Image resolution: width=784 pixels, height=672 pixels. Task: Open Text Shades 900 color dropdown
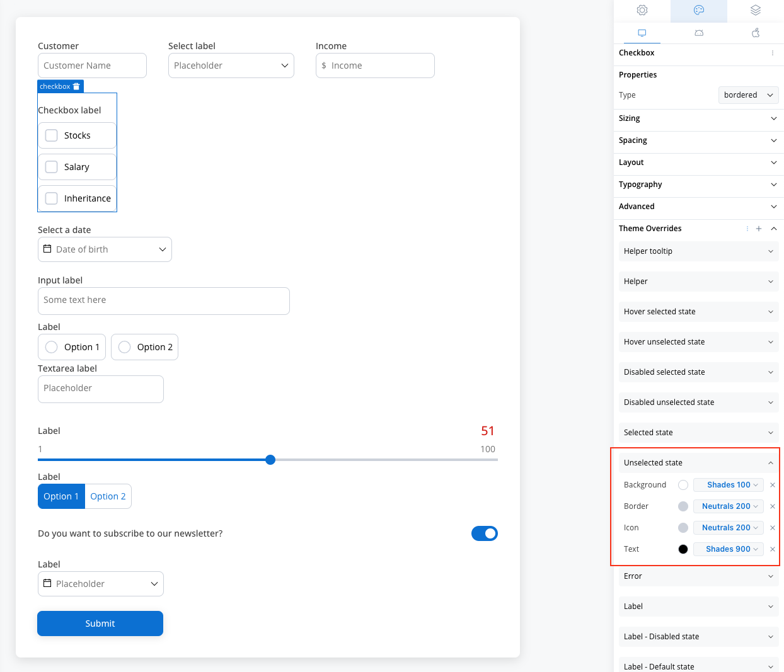tap(729, 549)
